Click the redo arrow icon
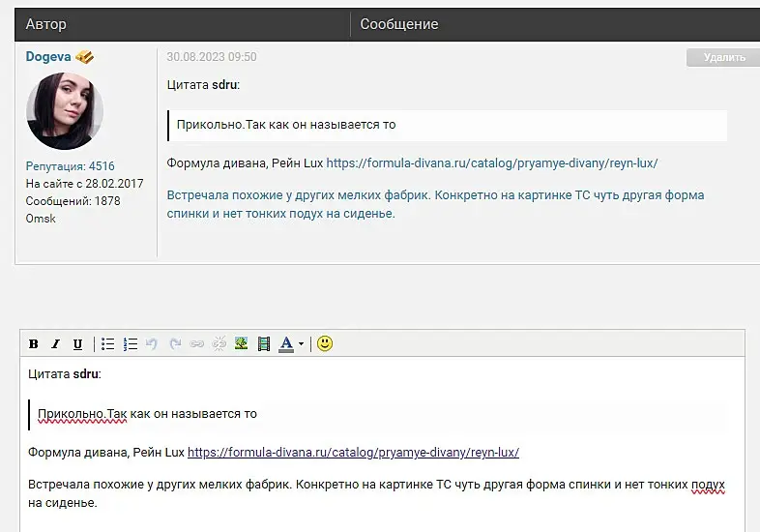 (x=175, y=343)
